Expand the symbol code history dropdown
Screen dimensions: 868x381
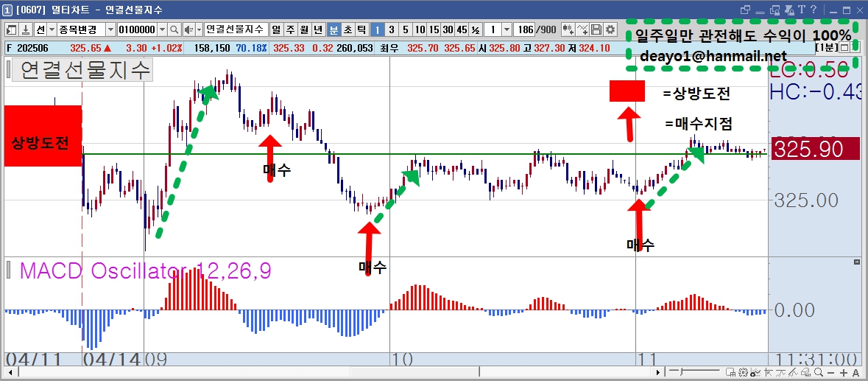point(162,29)
